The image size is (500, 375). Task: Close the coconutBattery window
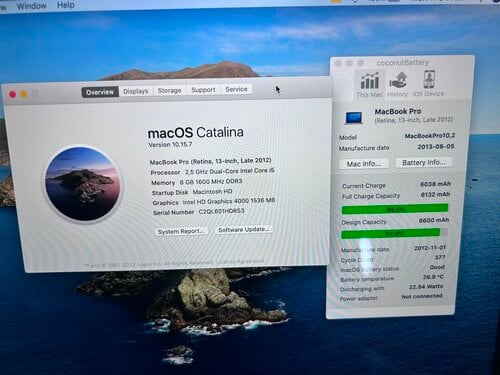(x=338, y=63)
